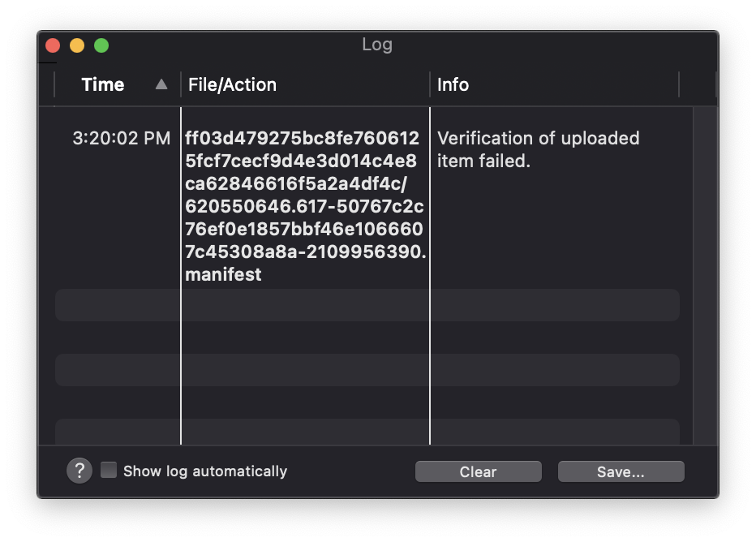
Task: Click the Log window title text
Action: click(x=377, y=45)
